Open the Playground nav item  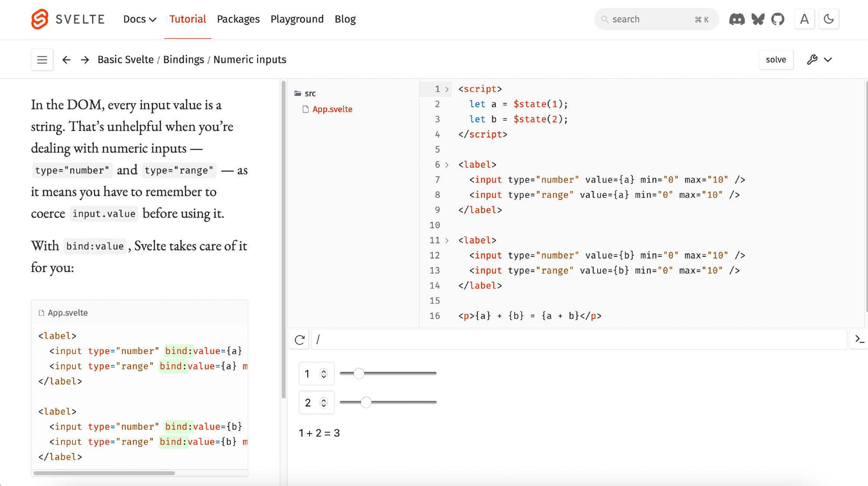[297, 19]
